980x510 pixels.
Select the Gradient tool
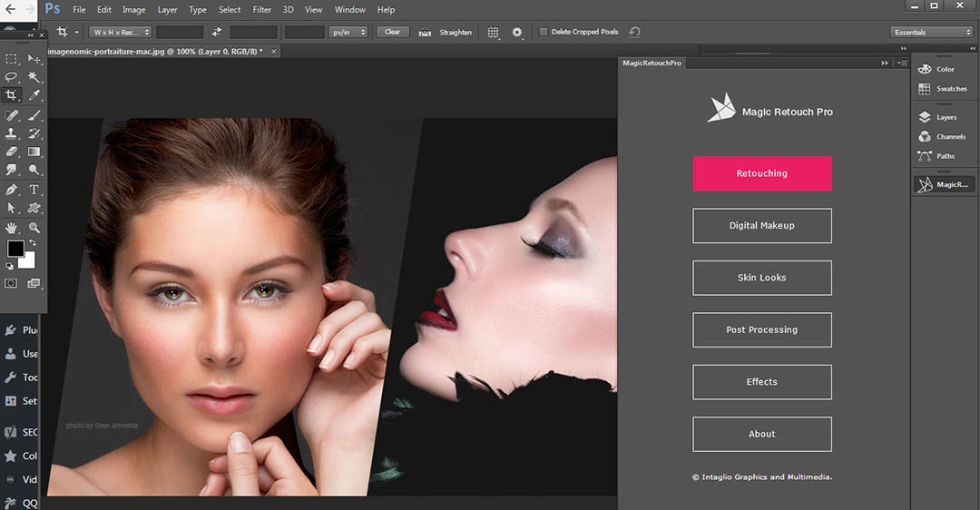34,152
